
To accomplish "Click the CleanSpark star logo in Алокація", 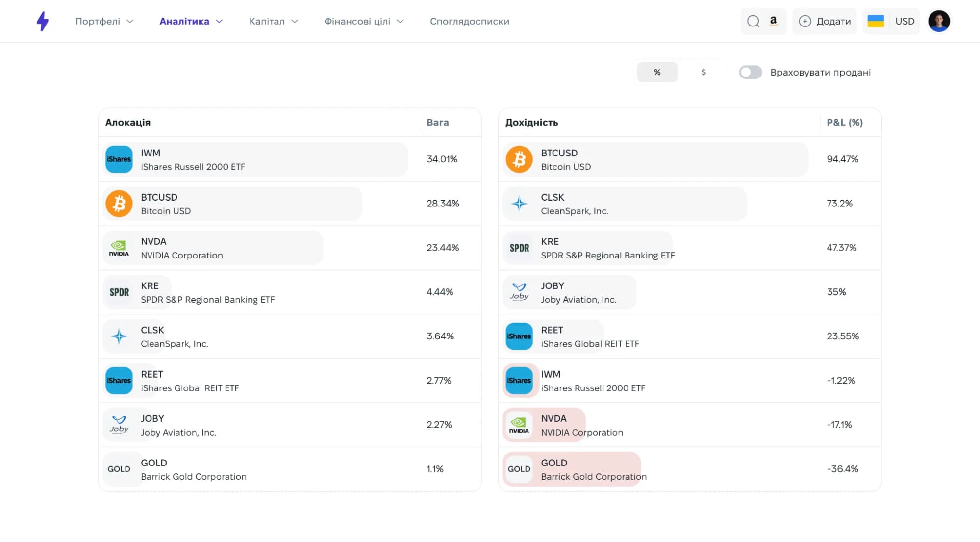I will (x=119, y=336).
